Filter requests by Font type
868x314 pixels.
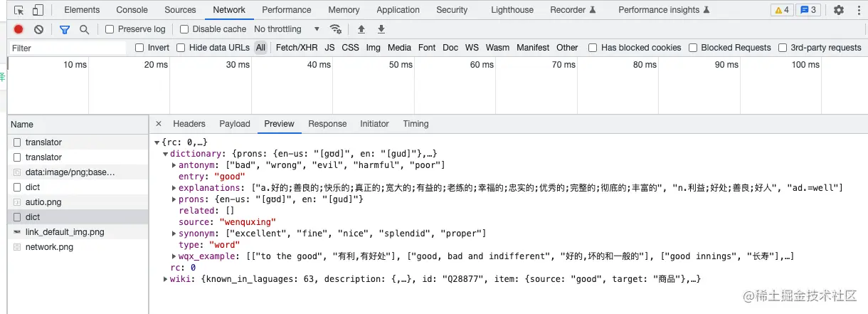(427, 48)
